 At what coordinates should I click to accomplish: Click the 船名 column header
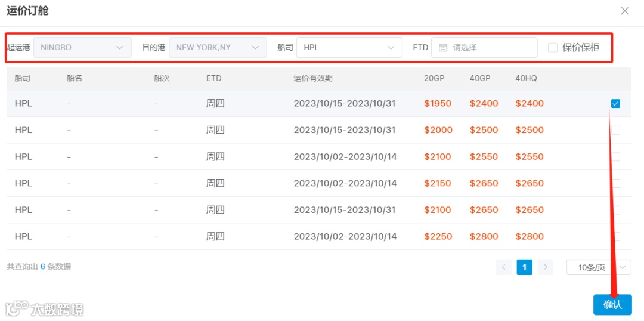pos(75,78)
